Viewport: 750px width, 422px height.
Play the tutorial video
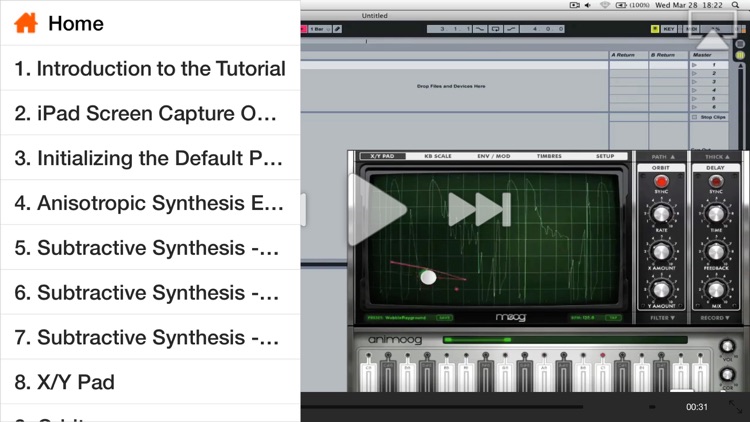378,210
